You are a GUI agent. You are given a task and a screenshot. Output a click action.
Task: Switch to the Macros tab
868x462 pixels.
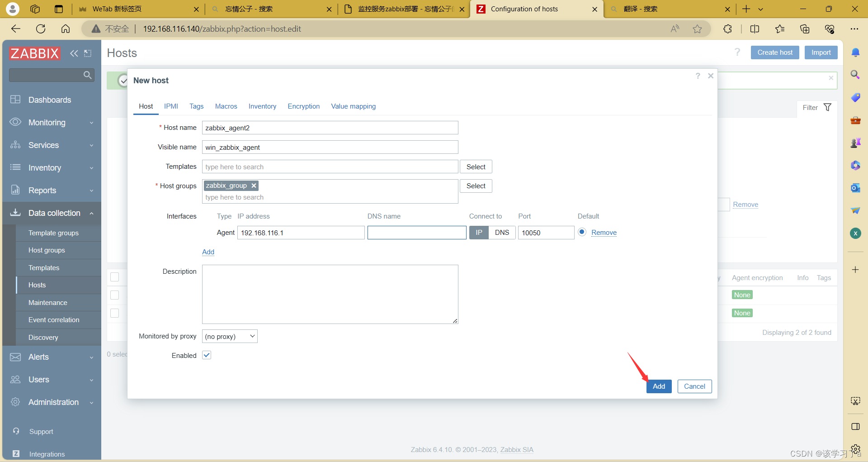226,106
